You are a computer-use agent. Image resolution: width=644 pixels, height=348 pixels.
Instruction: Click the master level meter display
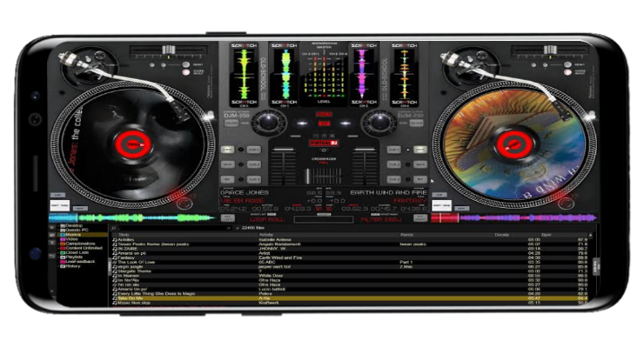(324, 74)
